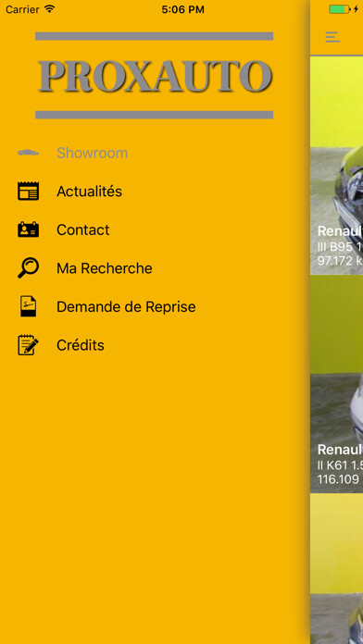Viewport: 363px width, 644px height.
Task: Click the Demande de Reprise document icon
Action: (29, 306)
